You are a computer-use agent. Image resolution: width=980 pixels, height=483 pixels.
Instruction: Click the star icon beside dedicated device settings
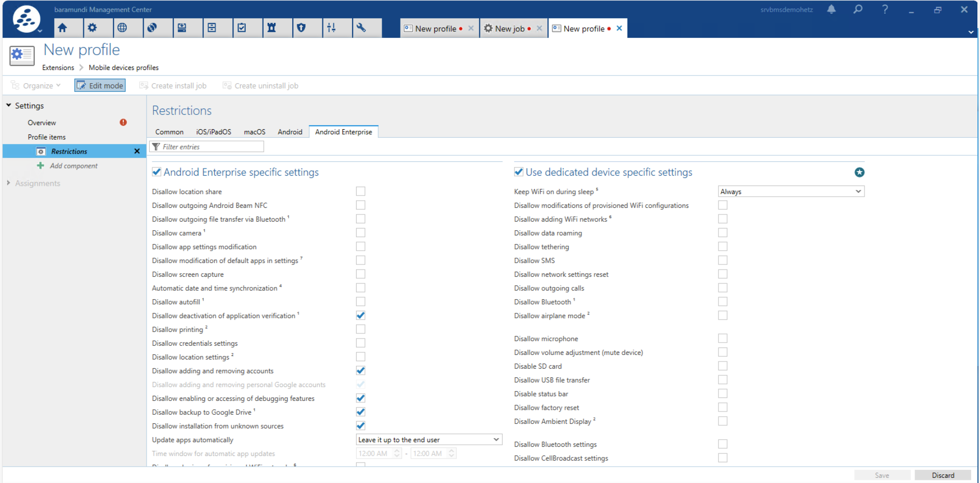click(x=859, y=173)
